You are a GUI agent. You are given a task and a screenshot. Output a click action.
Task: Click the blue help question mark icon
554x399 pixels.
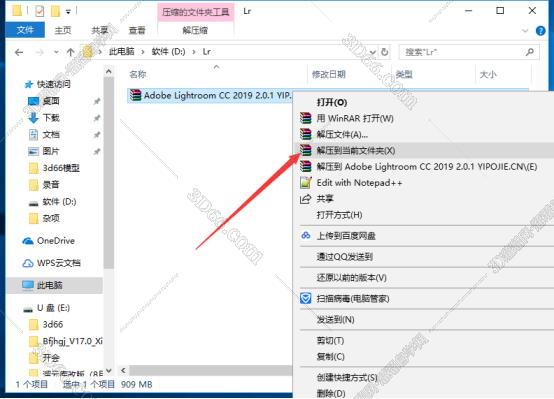pyautogui.click(x=541, y=31)
